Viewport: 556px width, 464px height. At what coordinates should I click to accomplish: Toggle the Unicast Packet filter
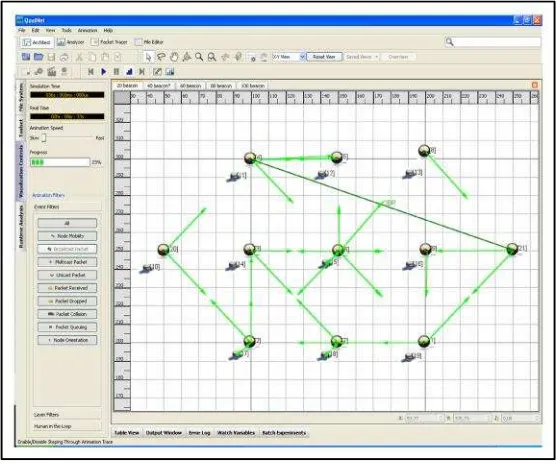coord(67,275)
